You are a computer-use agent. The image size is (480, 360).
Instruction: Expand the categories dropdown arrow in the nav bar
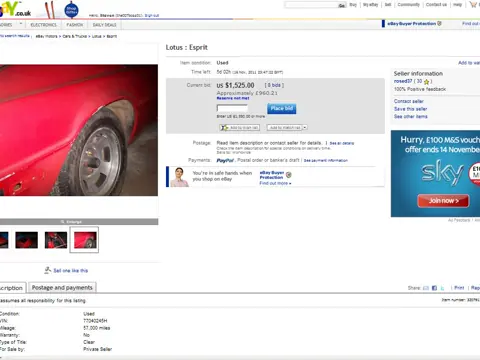point(21,24)
